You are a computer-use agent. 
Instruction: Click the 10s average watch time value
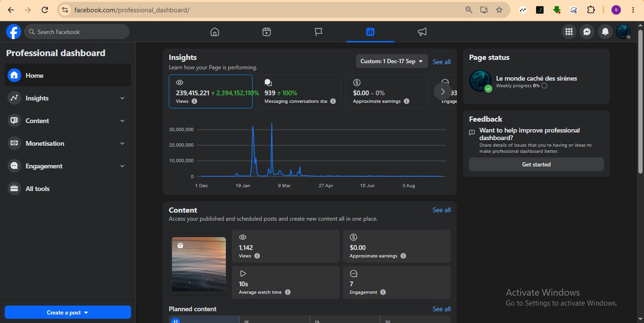coord(243,284)
